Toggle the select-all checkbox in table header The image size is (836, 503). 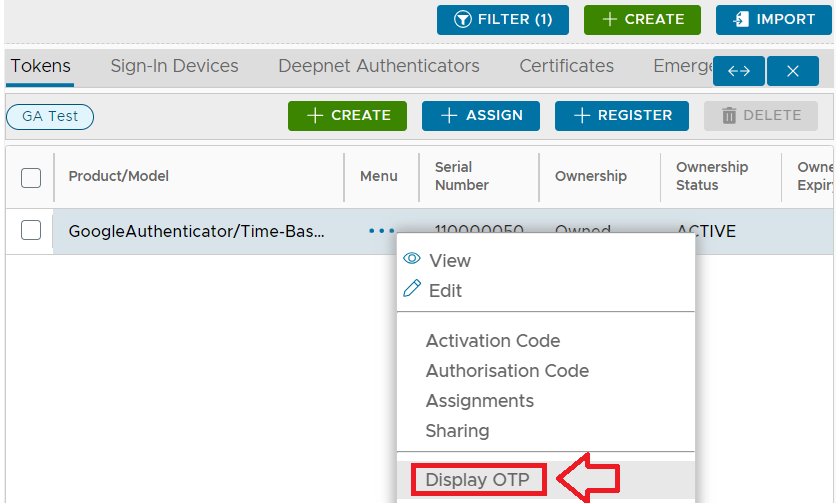point(31,177)
